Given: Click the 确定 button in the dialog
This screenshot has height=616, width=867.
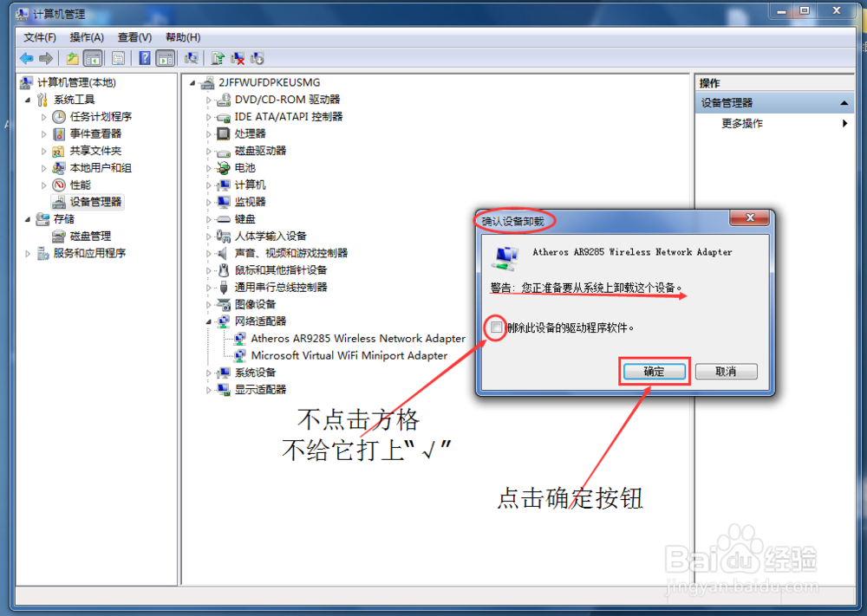Looking at the screenshot, I should pyautogui.click(x=654, y=372).
